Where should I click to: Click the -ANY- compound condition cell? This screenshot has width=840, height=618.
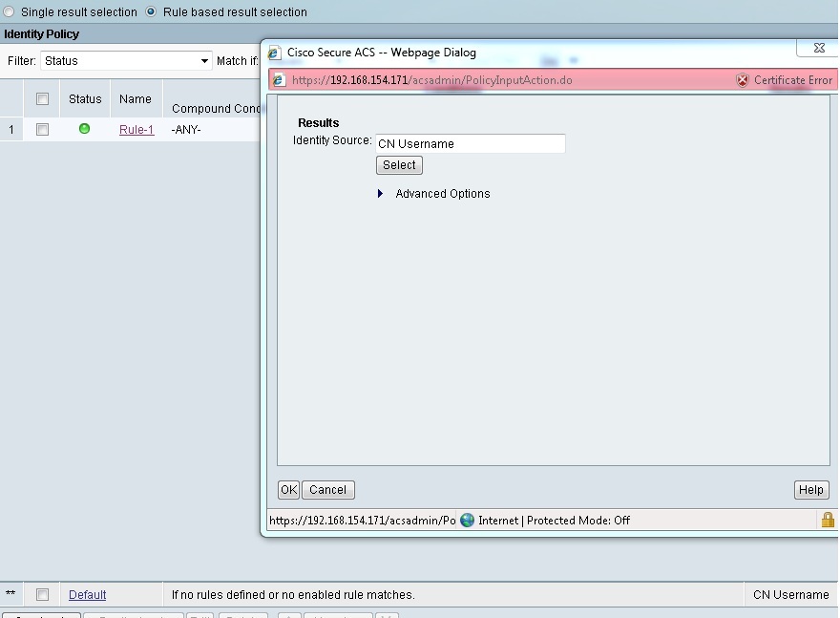tap(186, 130)
